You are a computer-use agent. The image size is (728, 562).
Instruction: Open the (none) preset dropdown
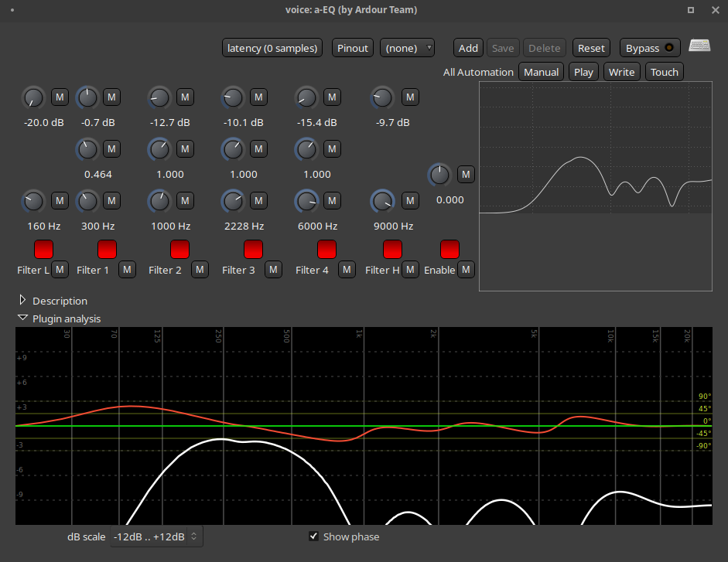pos(407,48)
